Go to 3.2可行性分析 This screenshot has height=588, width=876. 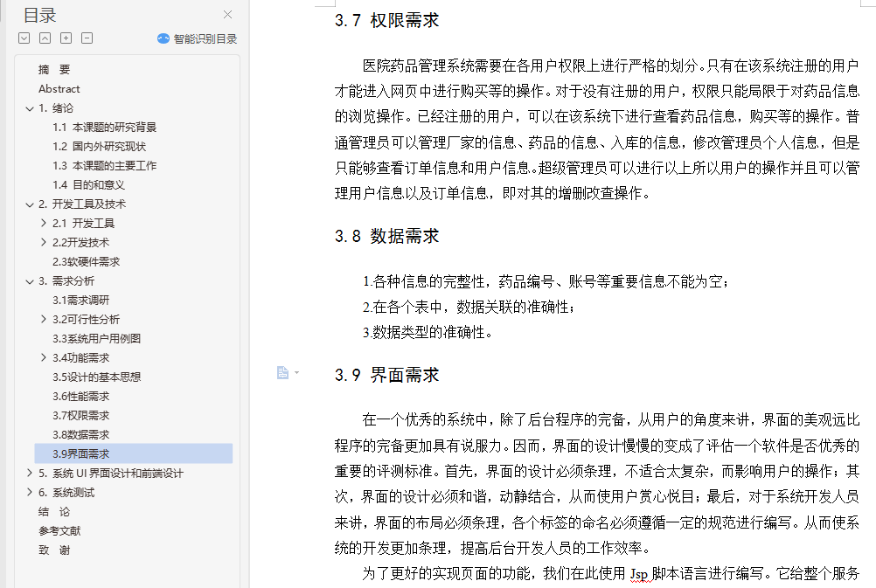86,320
